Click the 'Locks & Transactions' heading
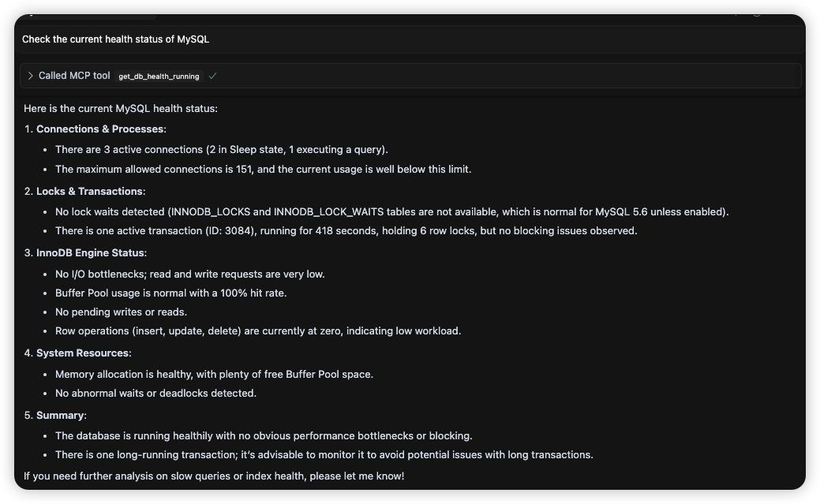Screen dimensions: 820x504 [90, 191]
